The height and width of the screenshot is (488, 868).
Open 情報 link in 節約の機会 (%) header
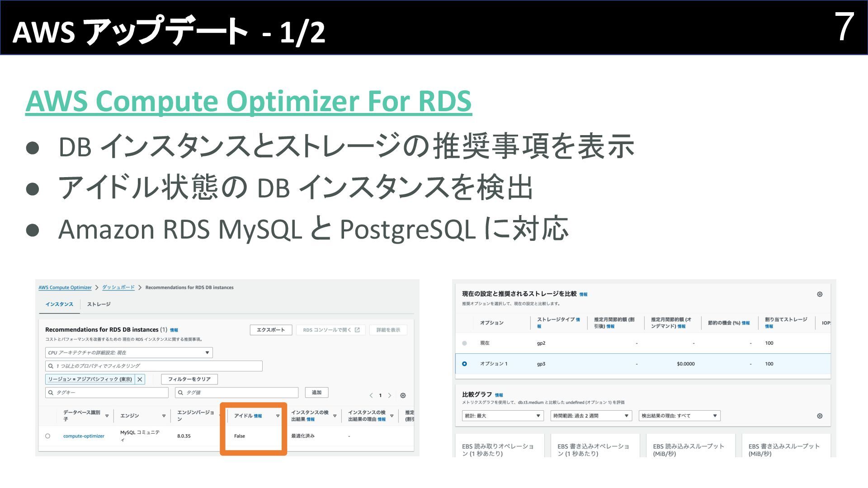click(x=746, y=323)
